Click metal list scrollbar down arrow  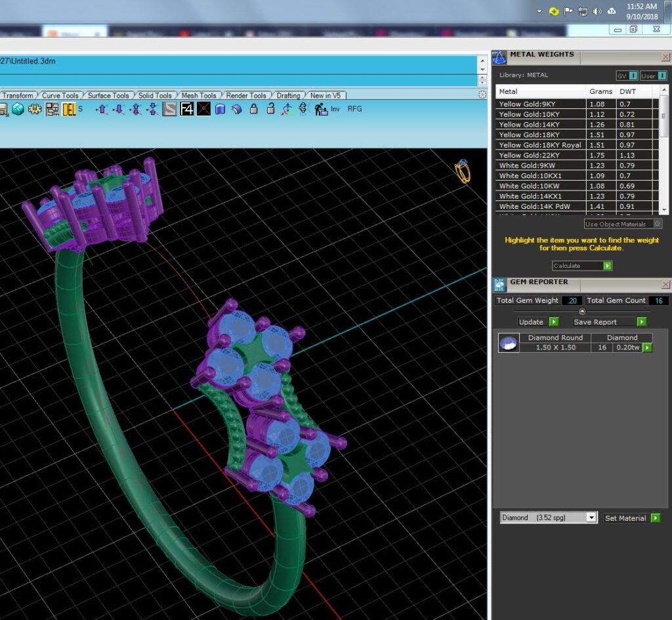(x=664, y=210)
